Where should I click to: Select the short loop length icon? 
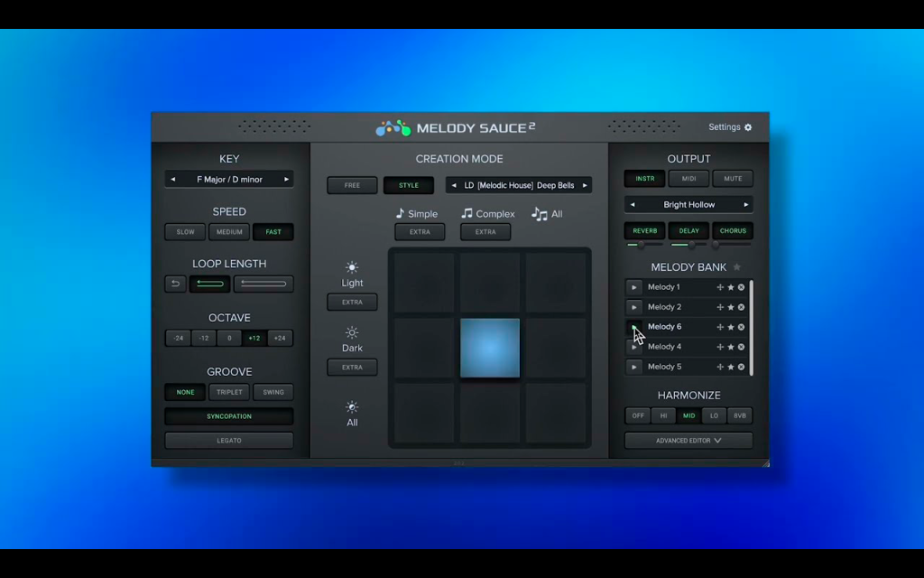tap(209, 284)
